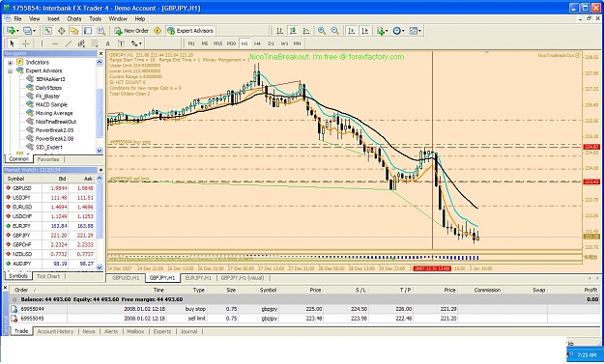Screen dimensions: 604x364
Task: Select the crosshair tool
Action: [25, 43]
